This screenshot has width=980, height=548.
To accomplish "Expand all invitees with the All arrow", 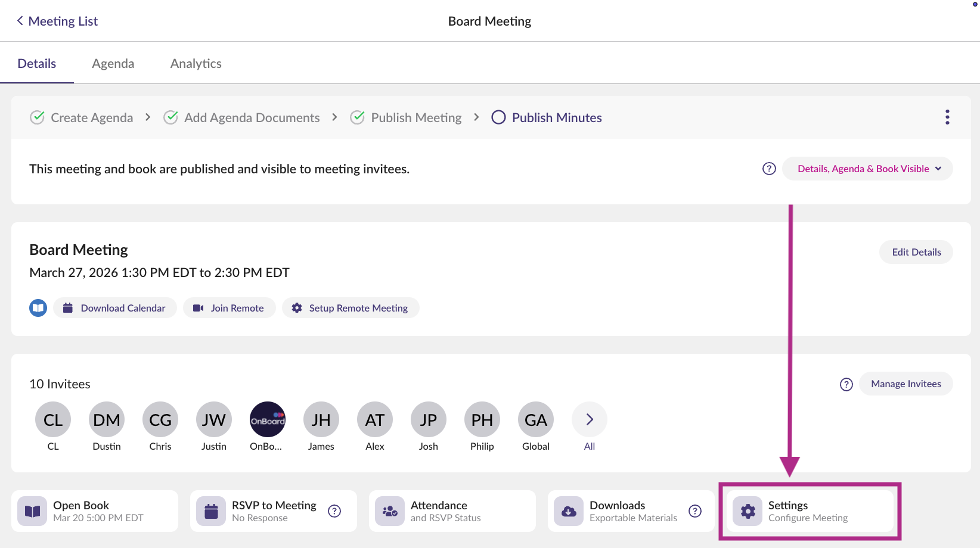I will tap(589, 420).
